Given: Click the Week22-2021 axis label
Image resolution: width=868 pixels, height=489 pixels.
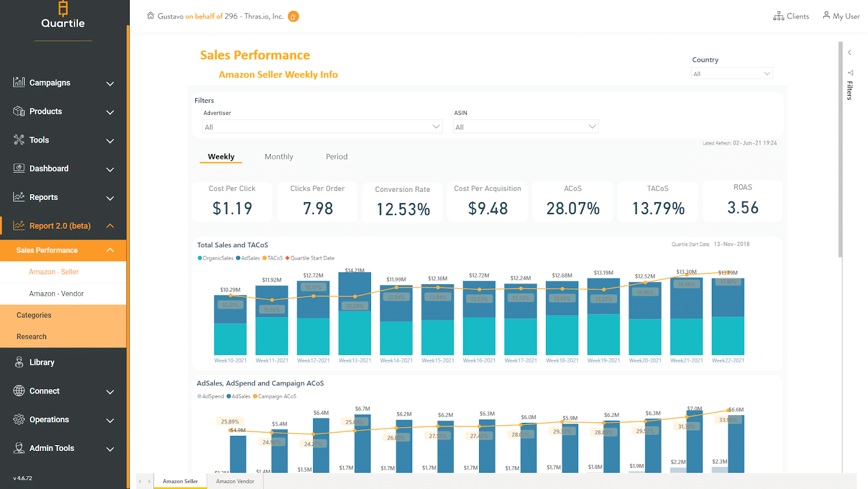Looking at the screenshot, I should (x=728, y=361).
